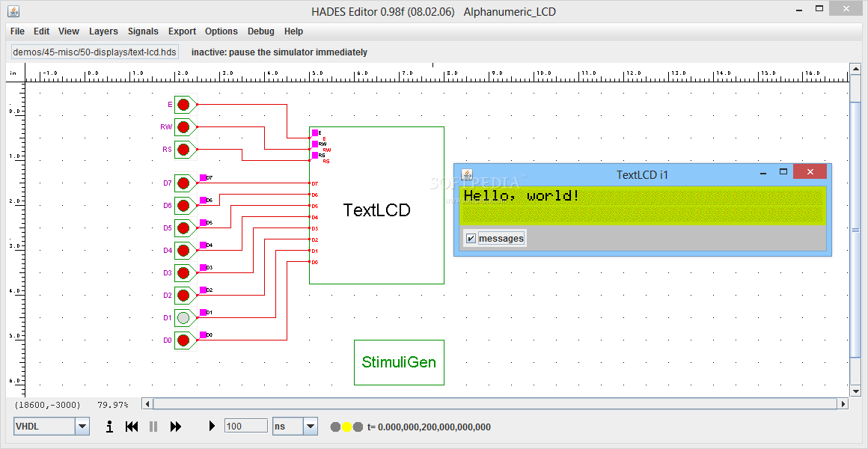Click the magenta probe on D7 signal
Screen dimensions: 868x449
click(203, 177)
